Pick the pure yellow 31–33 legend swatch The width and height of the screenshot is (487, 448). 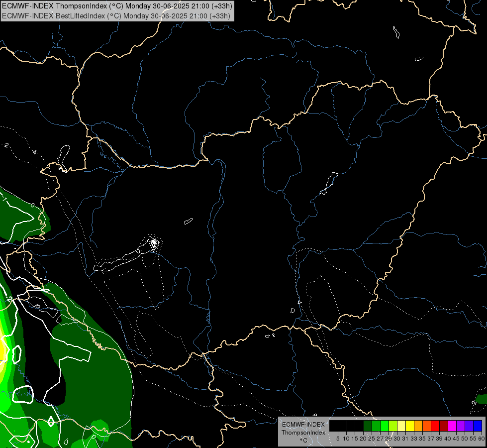point(410,426)
